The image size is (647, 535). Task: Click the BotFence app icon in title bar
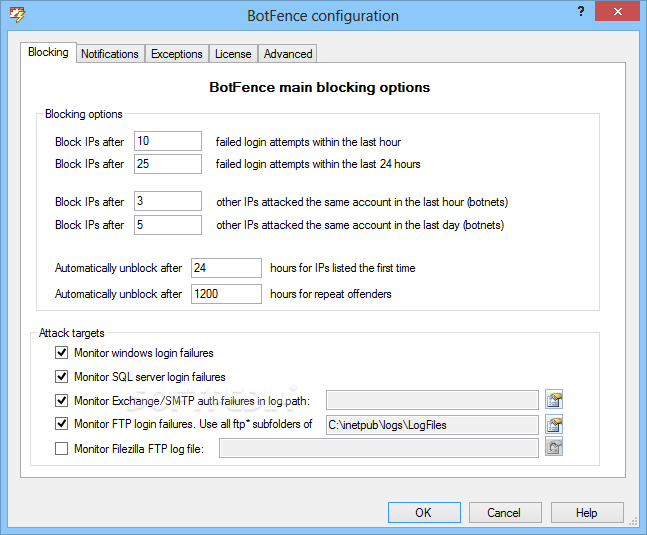17,15
